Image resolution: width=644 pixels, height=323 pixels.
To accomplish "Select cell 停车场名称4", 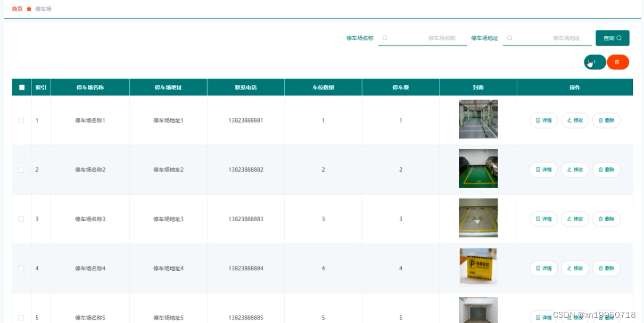I will pyautogui.click(x=90, y=269).
